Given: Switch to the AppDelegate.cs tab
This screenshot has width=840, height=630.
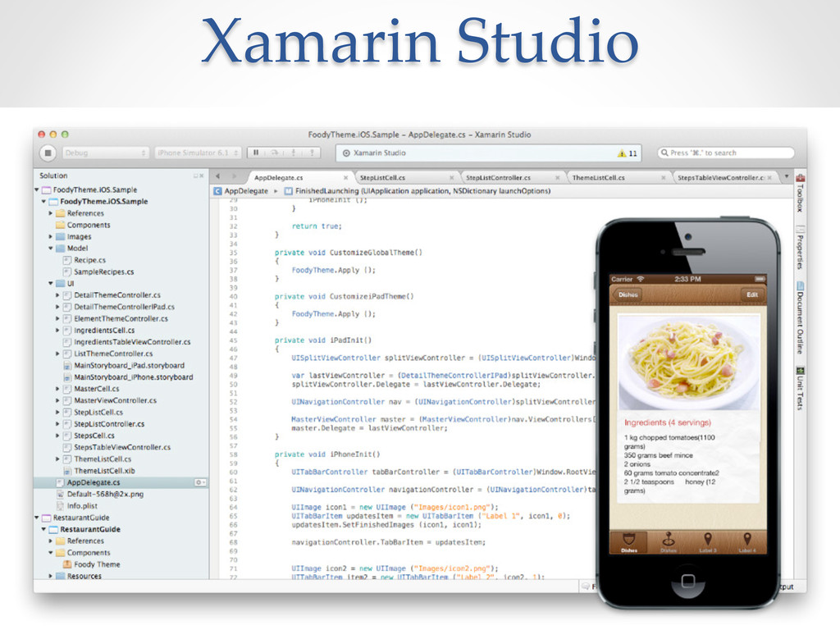Looking at the screenshot, I should [279, 177].
